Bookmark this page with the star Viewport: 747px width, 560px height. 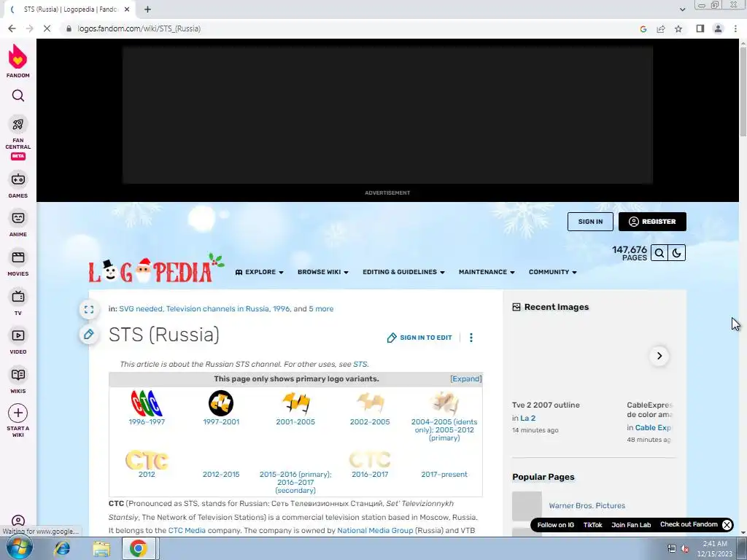coord(678,29)
